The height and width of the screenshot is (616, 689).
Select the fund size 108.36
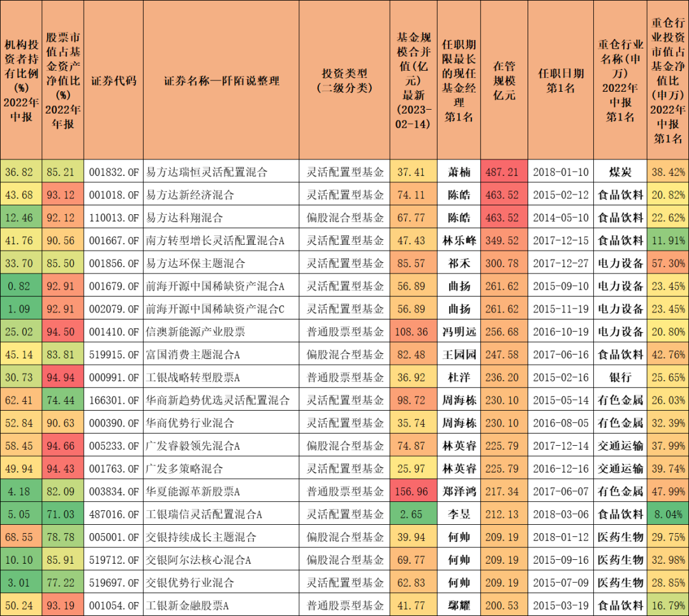click(x=413, y=332)
